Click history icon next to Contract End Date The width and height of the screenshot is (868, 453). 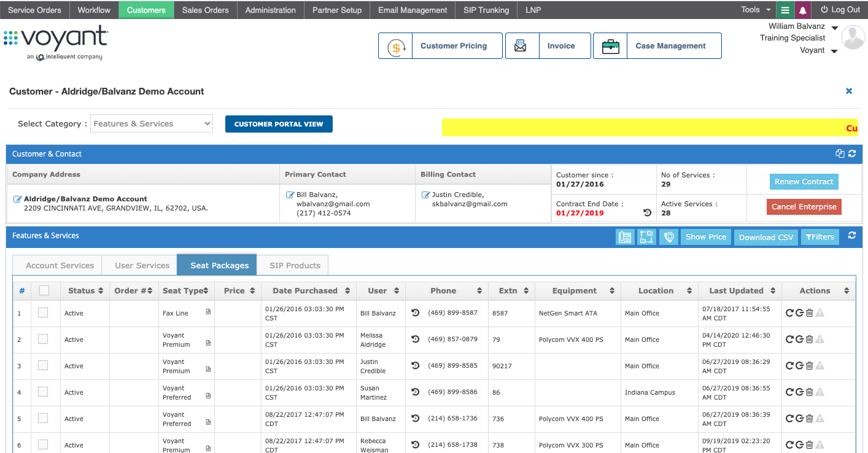(x=647, y=213)
